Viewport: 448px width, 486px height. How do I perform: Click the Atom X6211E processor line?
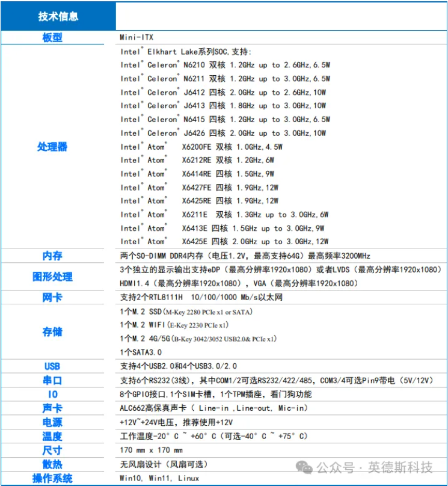pyautogui.click(x=225, y=215)
